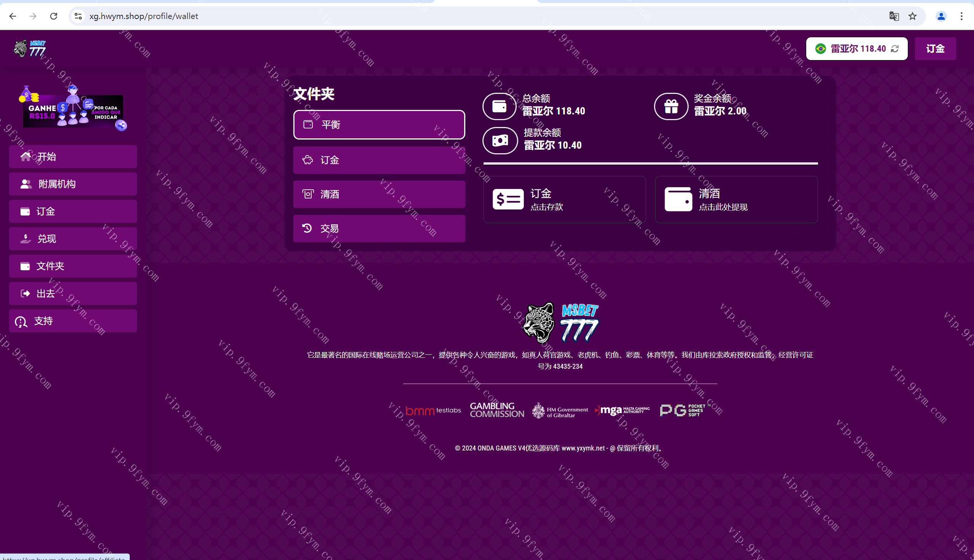Click the balance refresh icon in header
The image size is (974, 560).
[x=895, y=49]
